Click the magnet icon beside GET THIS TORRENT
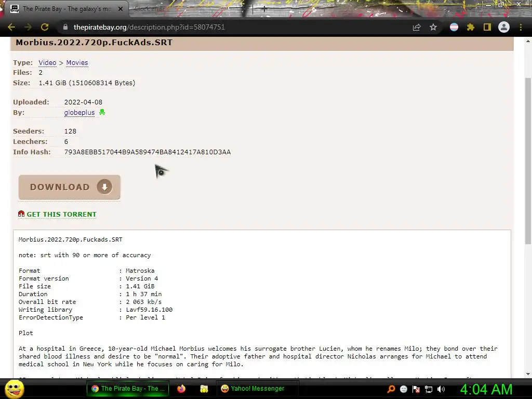 click(x=21, y=214)
